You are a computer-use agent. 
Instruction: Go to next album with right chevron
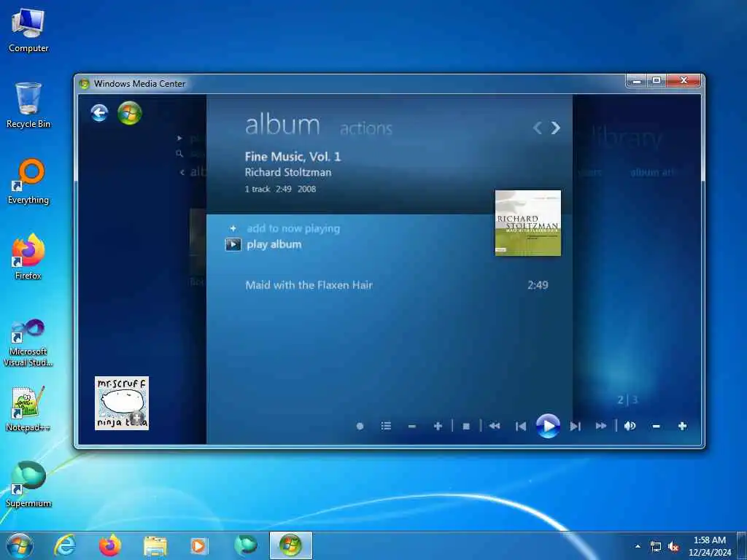pyautogui.click(x=555, y=128)
